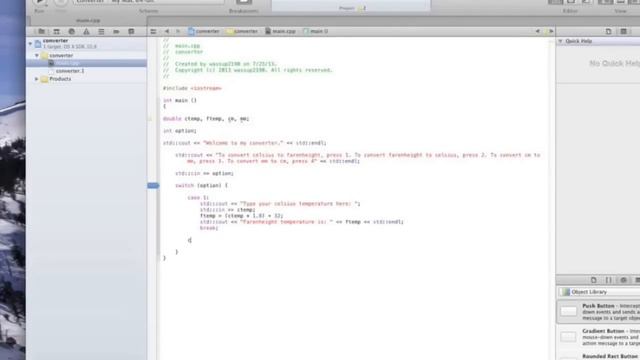This screenshot has height=360, width=640.
Task: Select Push Button in Object Library
Action: 598,312
